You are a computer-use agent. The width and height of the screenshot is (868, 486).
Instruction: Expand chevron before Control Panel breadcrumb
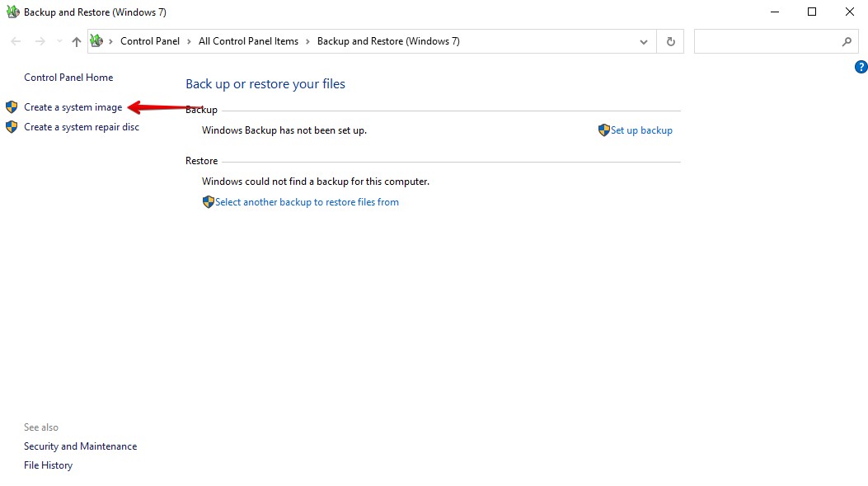point(110,41)
